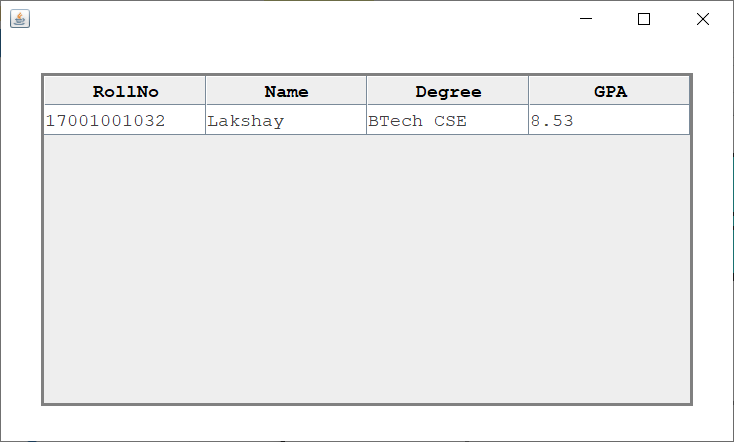Select the GPA column header

click(x=609, y=91)
